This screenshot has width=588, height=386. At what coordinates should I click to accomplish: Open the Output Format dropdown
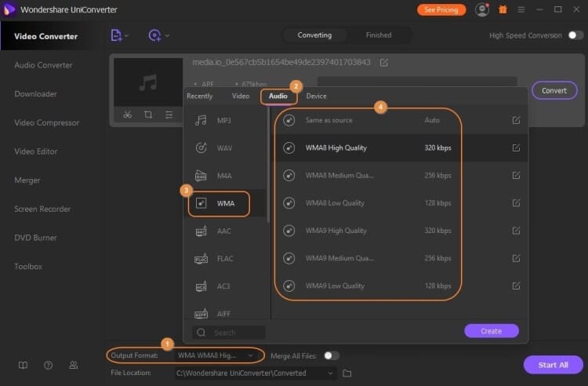tap(216, 355)
